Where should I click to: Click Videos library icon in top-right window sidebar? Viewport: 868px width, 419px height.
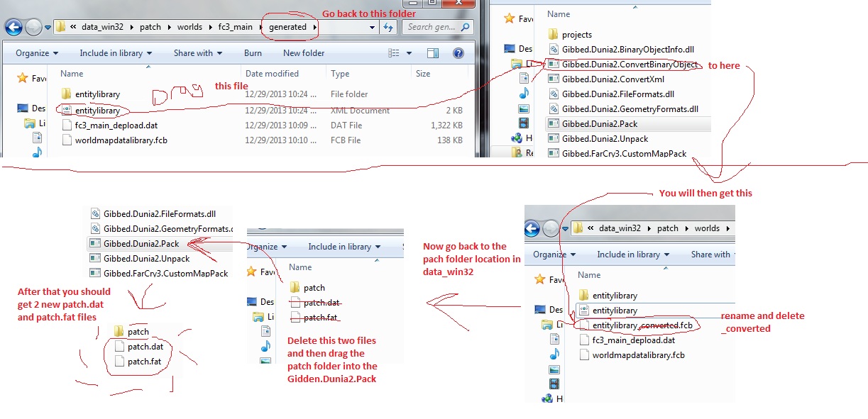click(x=524, y=123)
